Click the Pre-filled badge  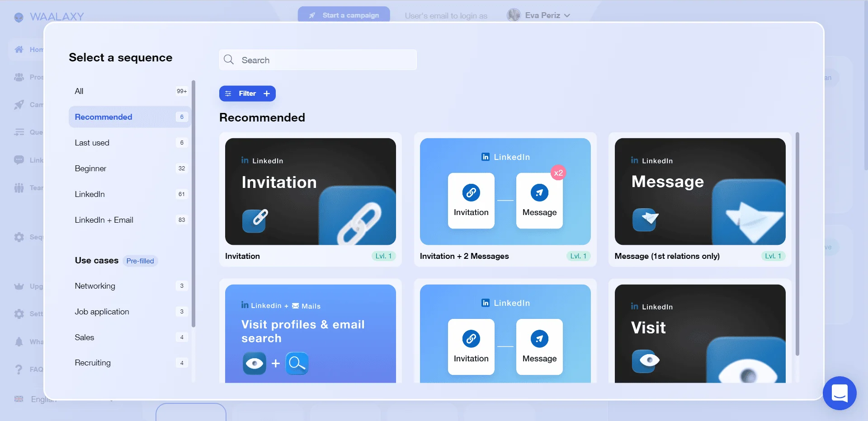point(140,261)
